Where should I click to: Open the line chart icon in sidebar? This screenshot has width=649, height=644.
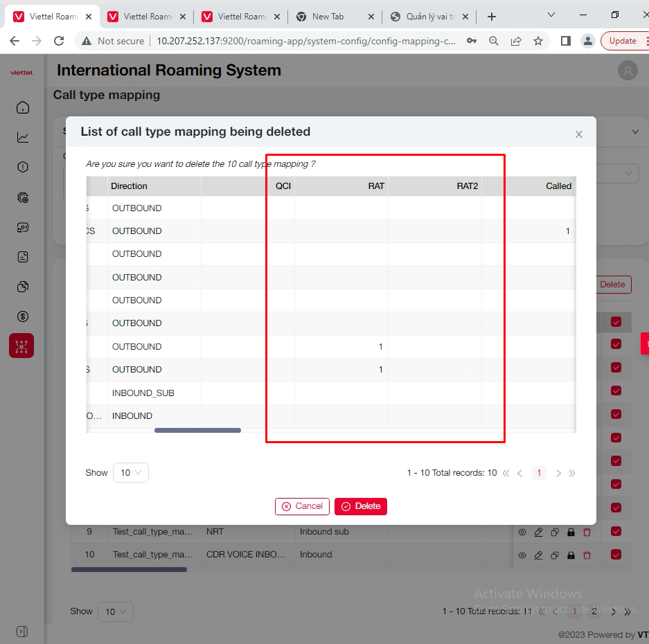click(23, 137)
